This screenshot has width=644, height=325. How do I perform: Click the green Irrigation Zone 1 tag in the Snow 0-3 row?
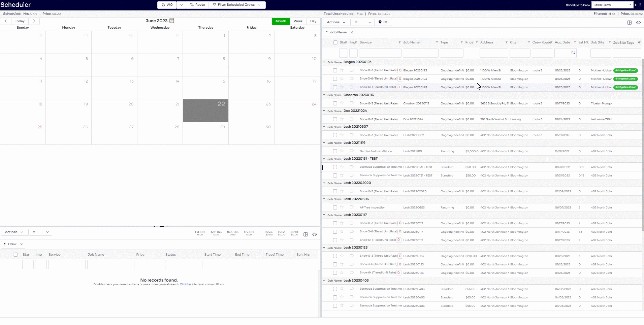pos(625,70)
